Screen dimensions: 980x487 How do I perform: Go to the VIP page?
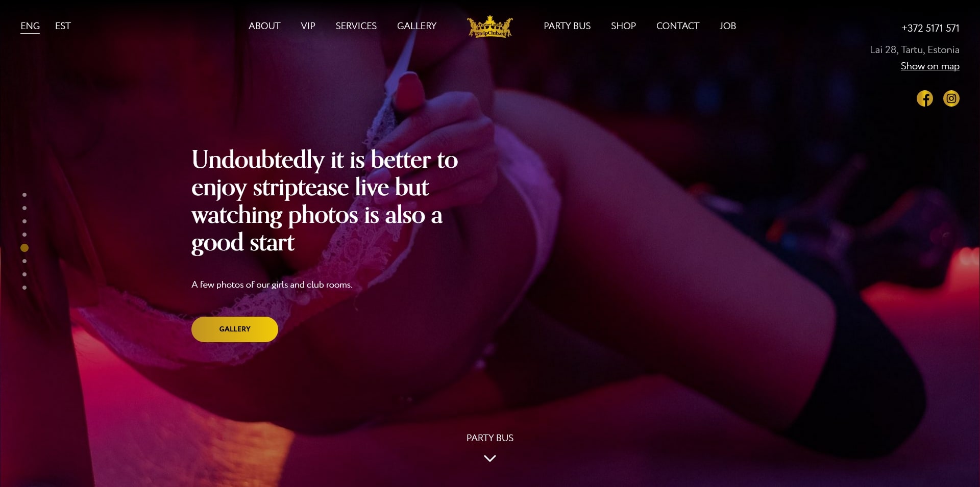click(308, 26)
